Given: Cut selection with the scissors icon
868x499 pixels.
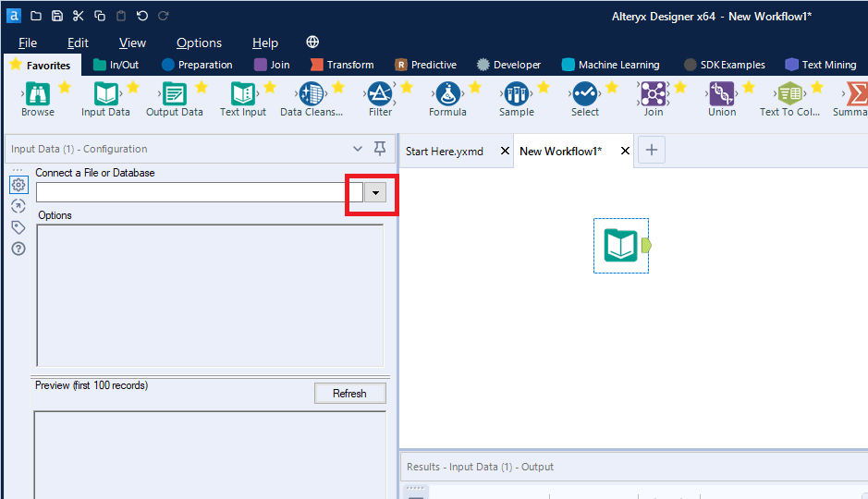Looking at the screenshot, I should click(x=78, y=16).
